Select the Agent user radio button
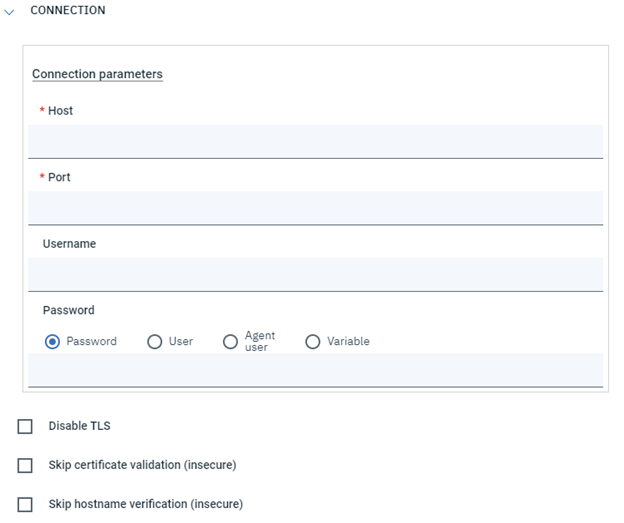Viewport: 624px width, 523px height. pos(231,342)
